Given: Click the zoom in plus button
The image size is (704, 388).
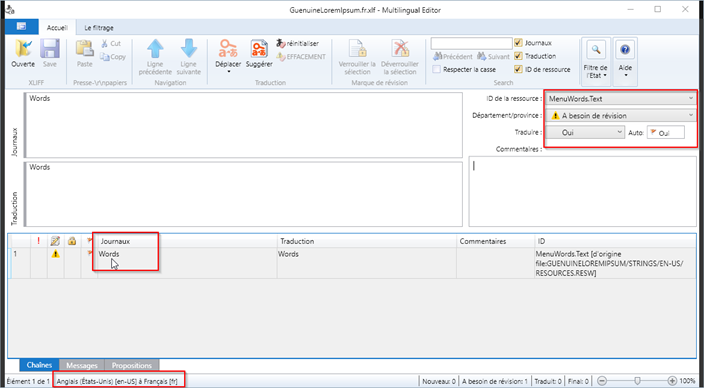Looking at the screenshot, I should click(672, 381).
